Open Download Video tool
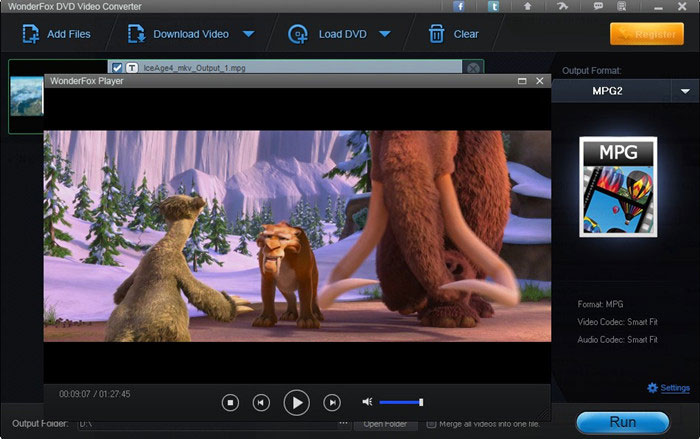This screenshot has width=700, height=439. click(178, 34)
